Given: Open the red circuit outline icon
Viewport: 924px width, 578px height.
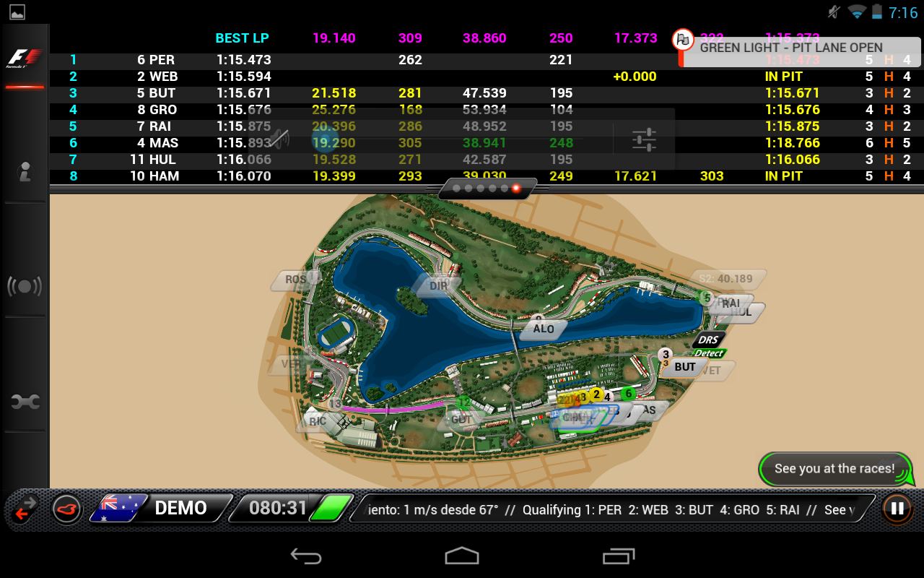Looking at the screenshot, I should [66, 509].
